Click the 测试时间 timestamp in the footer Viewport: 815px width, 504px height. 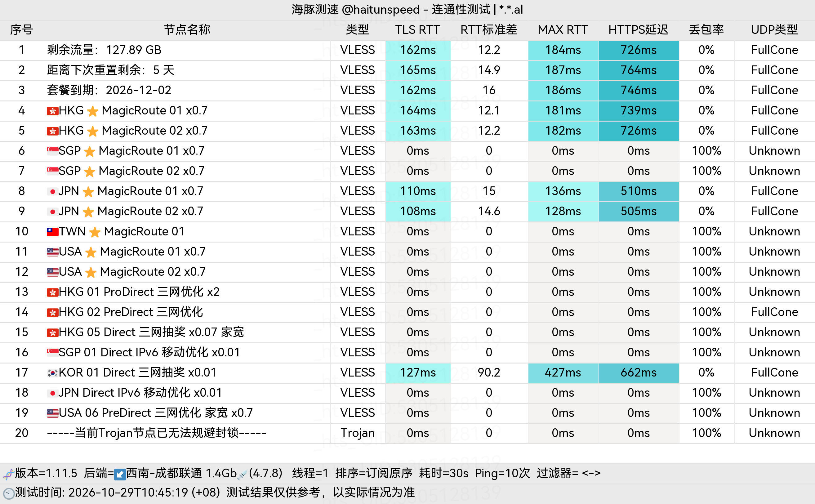click(118, 493)
